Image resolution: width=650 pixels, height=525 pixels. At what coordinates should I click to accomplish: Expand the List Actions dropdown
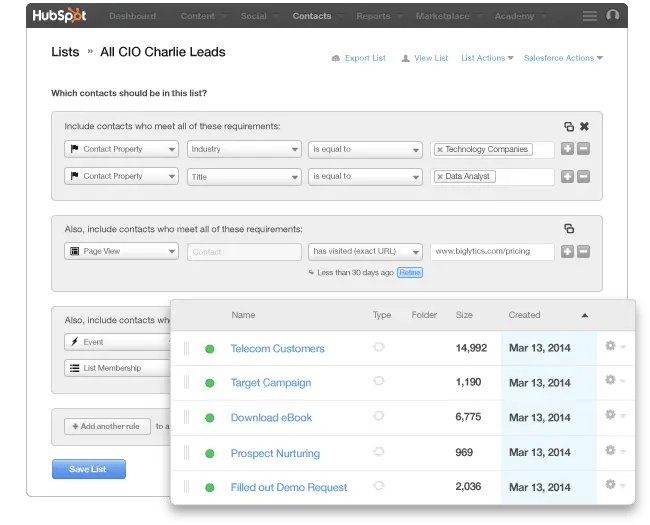487,58
